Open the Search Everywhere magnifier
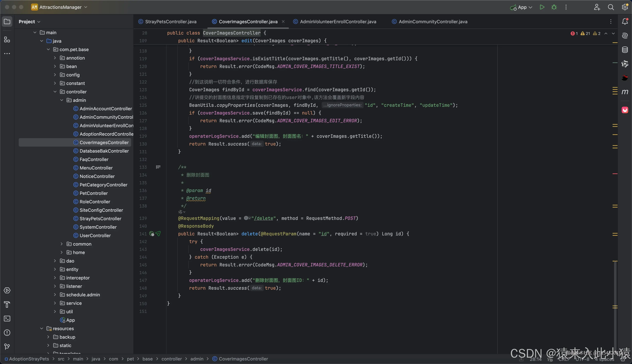632x364 pixels. pos(611,7)
